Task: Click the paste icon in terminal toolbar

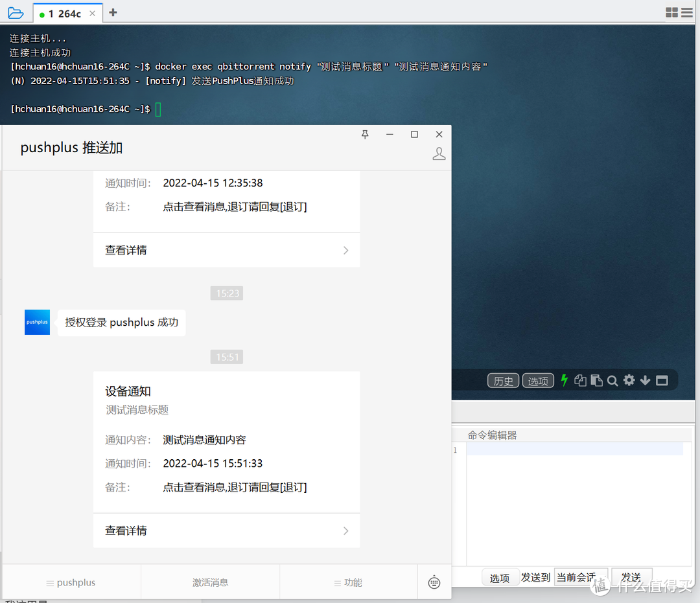Action: [x=596, y=380]
